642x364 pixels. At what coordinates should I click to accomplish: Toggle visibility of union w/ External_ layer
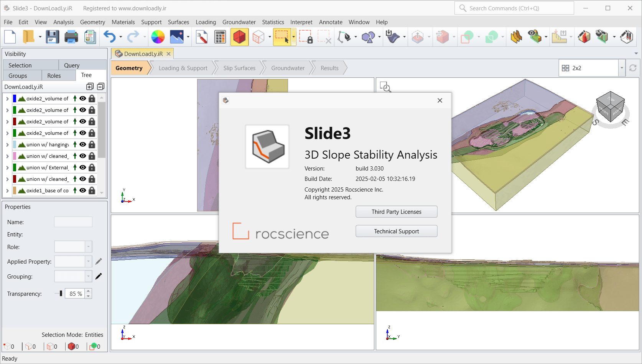coord(82,167)
